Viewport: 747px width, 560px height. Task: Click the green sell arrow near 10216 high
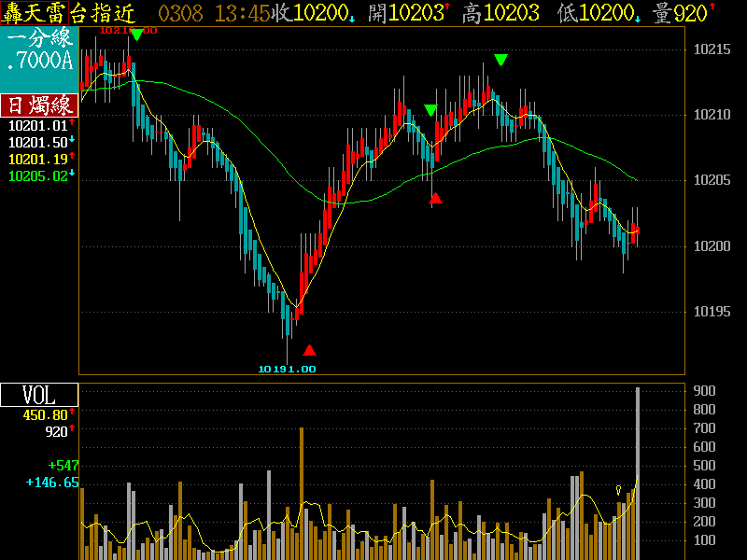pos(137,35)
